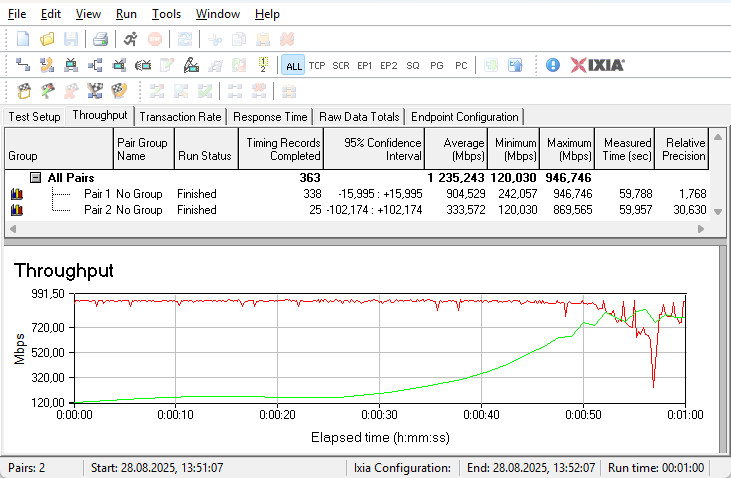The height and width of the screenshot is (478, 731).
Task: Switch to the Raw Data Totals tab
Action: (x=359, y=117)
